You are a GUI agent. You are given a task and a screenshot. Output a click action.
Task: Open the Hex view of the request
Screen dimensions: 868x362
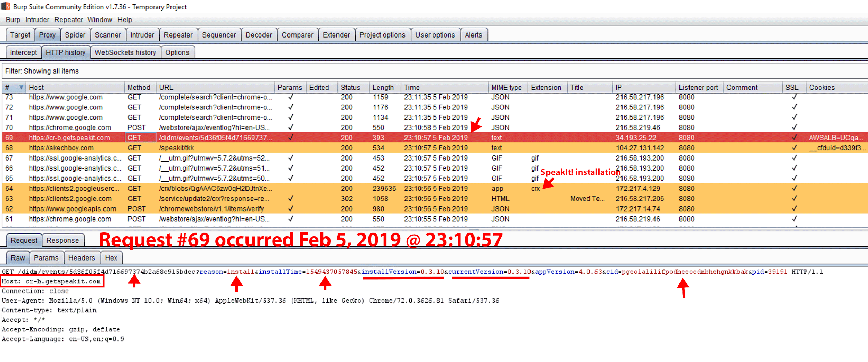click(x=111, y=258)
